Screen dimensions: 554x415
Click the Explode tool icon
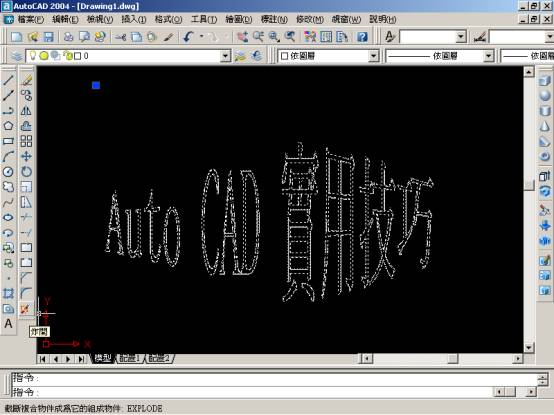tap(25, 309)
